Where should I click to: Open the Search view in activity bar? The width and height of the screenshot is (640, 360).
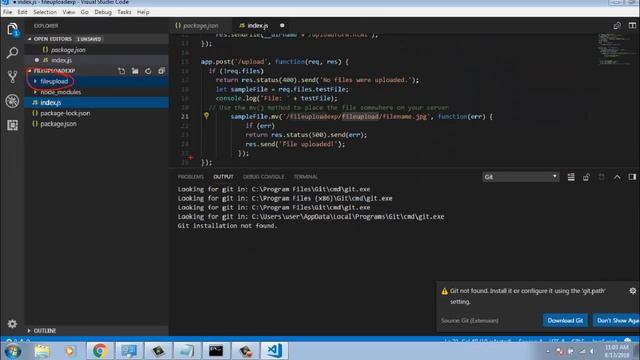coord(12,53)
